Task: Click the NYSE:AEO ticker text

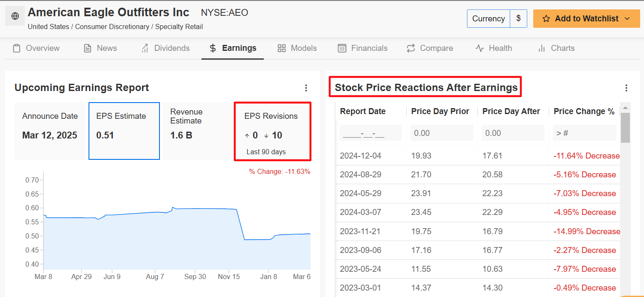Action: (x=225, y=13)
